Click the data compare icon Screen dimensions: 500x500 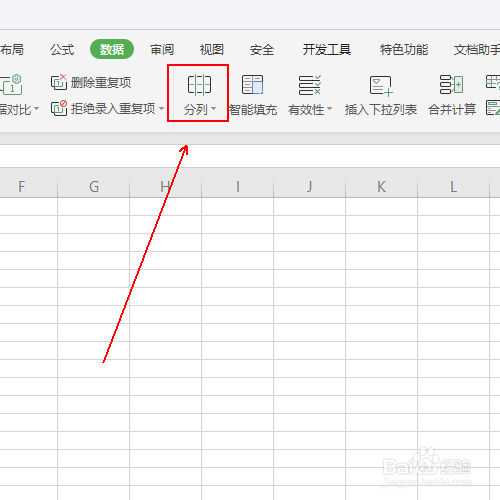tap(11, 85)
